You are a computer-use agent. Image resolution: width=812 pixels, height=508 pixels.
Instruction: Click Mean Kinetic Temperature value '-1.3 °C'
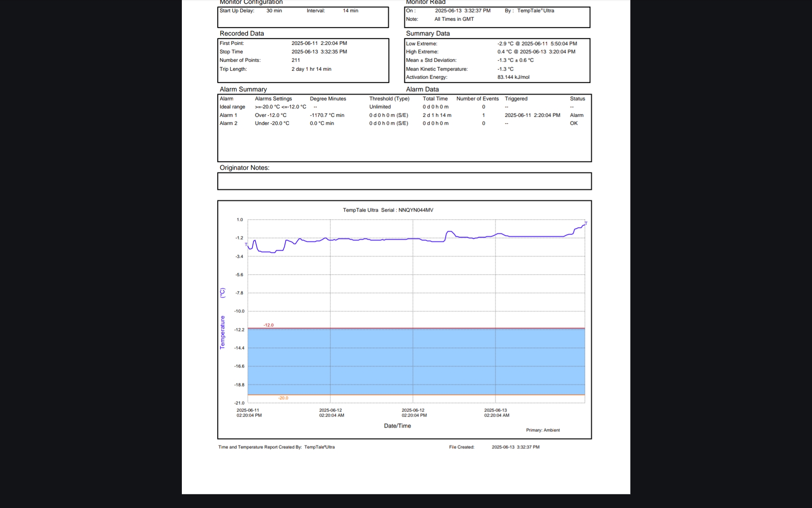505,69
